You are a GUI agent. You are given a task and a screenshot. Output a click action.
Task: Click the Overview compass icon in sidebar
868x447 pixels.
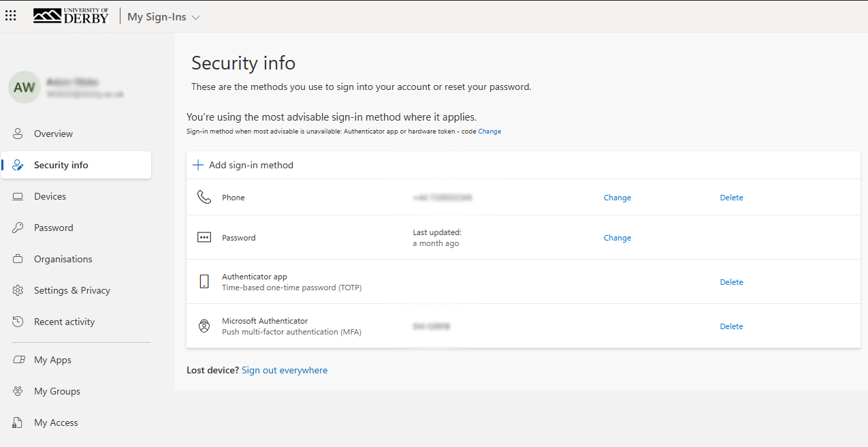(x=18, y=134)
